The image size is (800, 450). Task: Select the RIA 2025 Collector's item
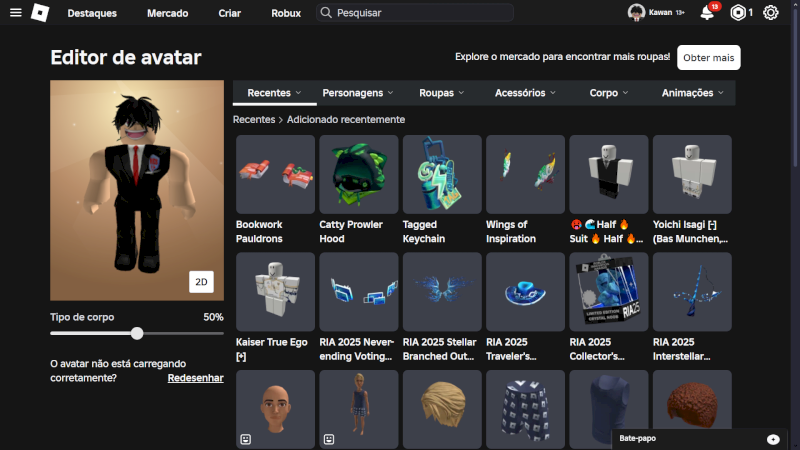[x=609, y=292]
